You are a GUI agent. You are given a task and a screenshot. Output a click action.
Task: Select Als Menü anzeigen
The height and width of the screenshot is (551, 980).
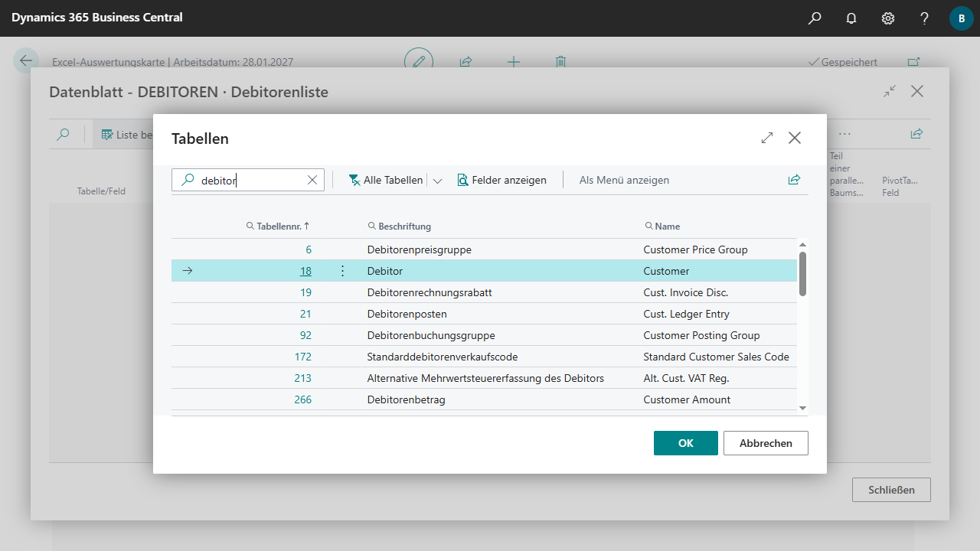(x=624, y=180)
